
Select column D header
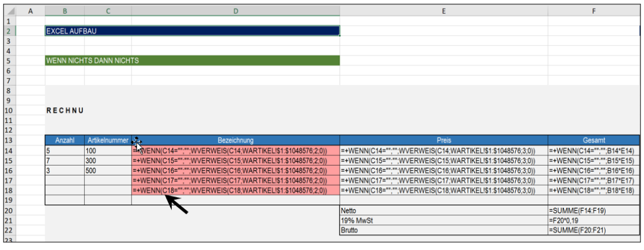click(x=236, y=11)
